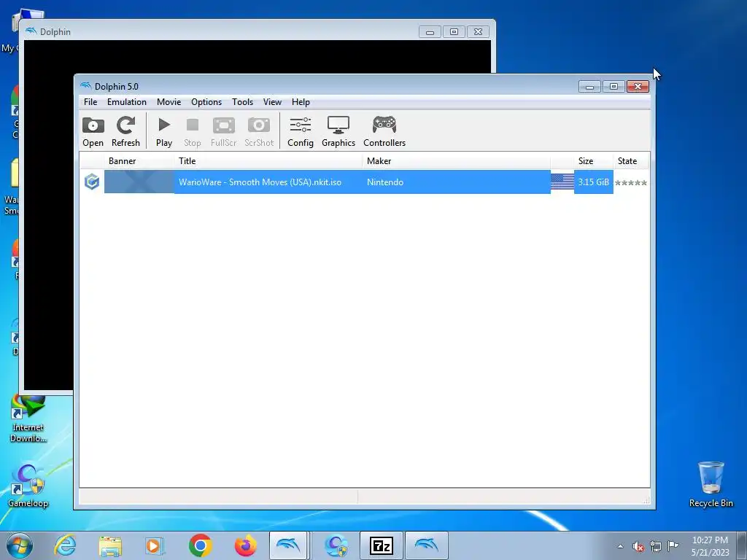Click the platform icon of the WarioWare row
Viewport: 747px width, 560px height.
click(x=91, y=182)
